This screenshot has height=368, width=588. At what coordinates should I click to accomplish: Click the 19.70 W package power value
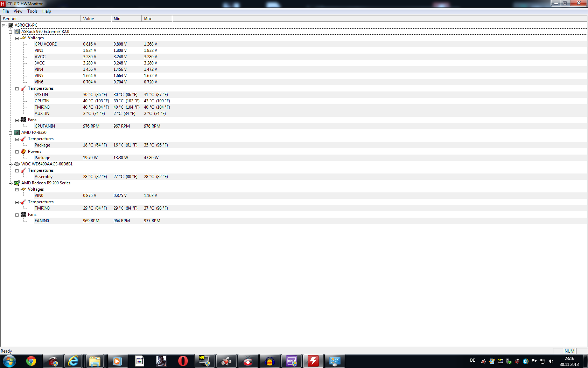pyautogui.click(x=90, y=158)
